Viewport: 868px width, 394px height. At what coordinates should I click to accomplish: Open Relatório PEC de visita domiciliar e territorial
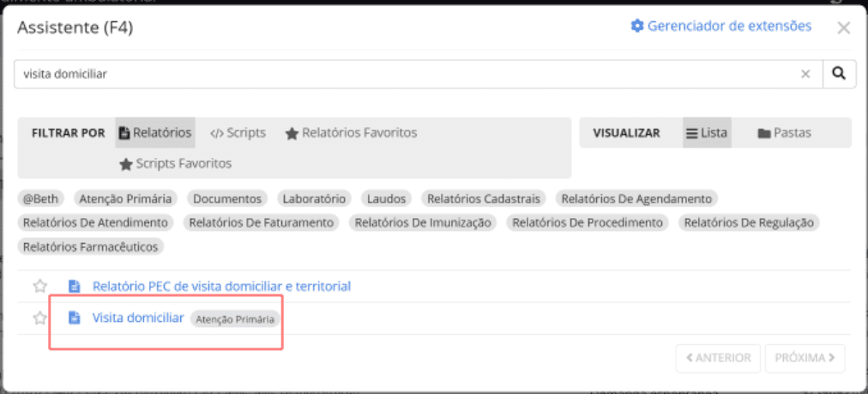pyautogui.click(x=221, y=286)
